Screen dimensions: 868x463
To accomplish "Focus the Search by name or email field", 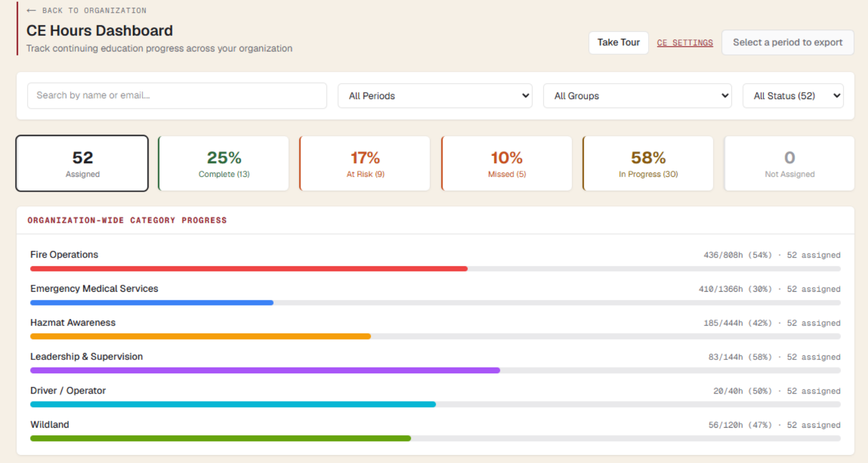I will 177,95.
